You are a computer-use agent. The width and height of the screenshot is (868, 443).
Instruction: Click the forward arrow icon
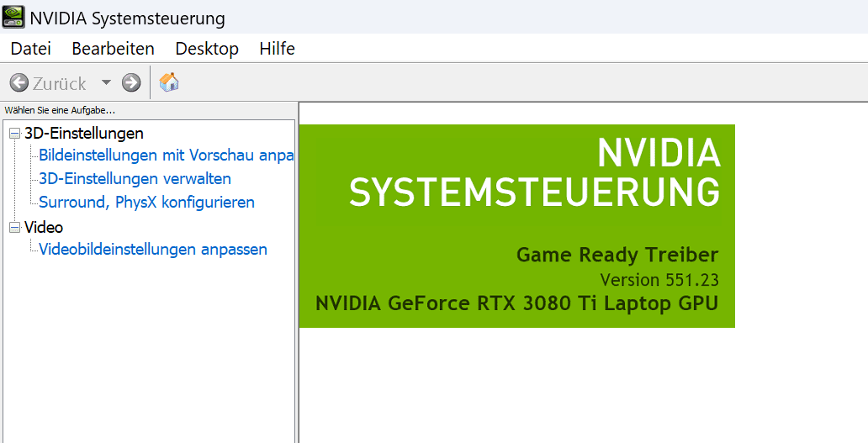[131, 83]
